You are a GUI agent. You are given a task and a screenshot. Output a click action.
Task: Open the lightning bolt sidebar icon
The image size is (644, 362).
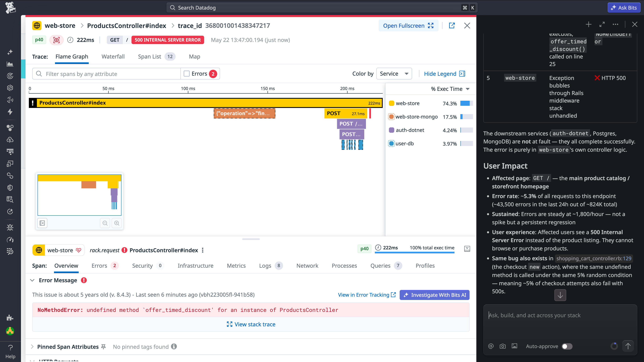pos(10,112)
